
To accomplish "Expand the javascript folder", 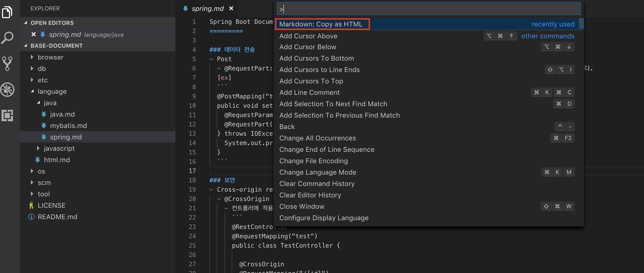I will tap(38, 148).
